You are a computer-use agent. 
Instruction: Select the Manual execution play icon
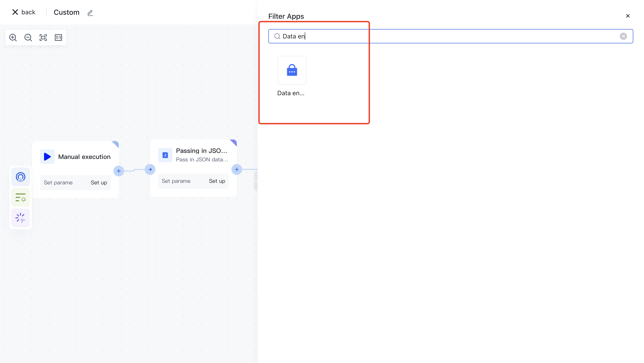47,157
